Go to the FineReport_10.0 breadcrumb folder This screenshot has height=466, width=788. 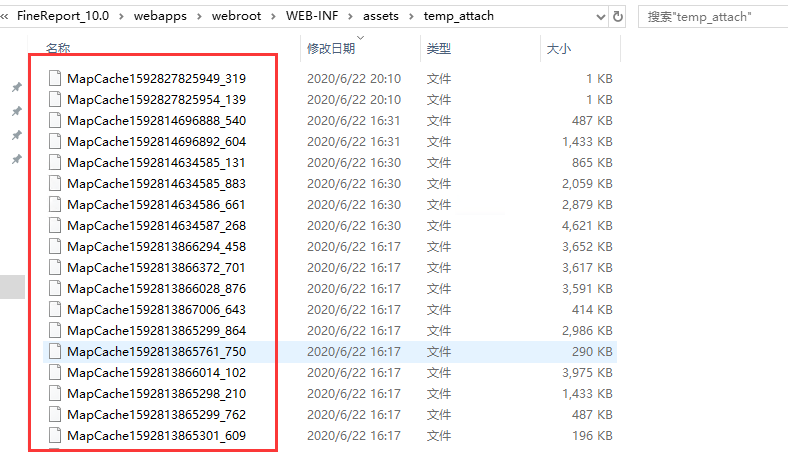pos(63,16)
